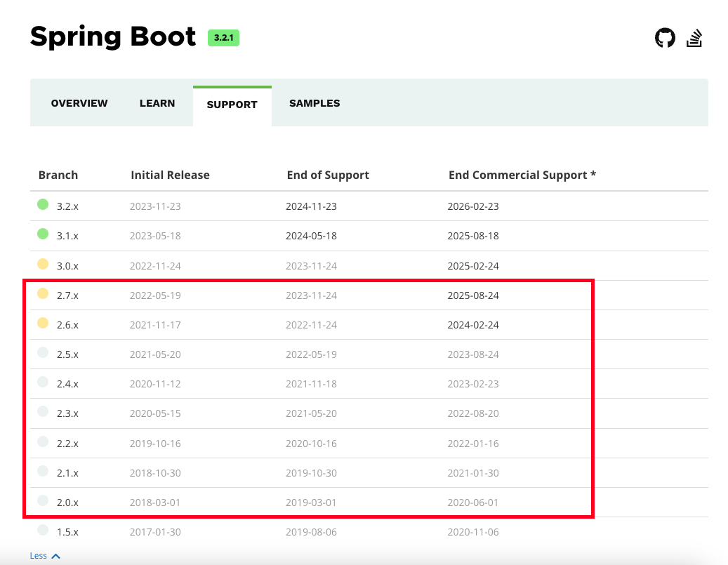Click the Spring Boot page title
Viewport: 728px width, 565px height.
tap(113, 37)
